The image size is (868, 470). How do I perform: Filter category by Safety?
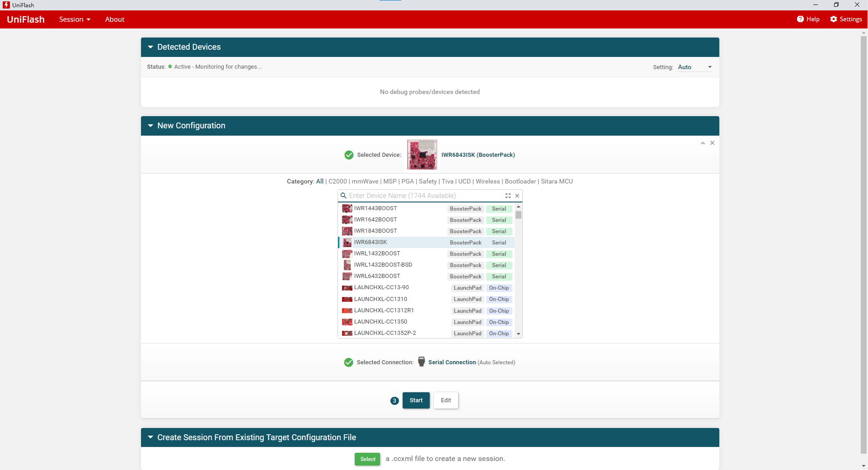(x=428, y=181)
